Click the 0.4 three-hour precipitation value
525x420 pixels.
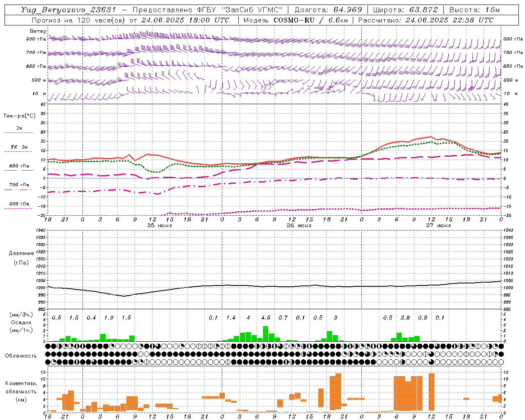pos(91,317)
